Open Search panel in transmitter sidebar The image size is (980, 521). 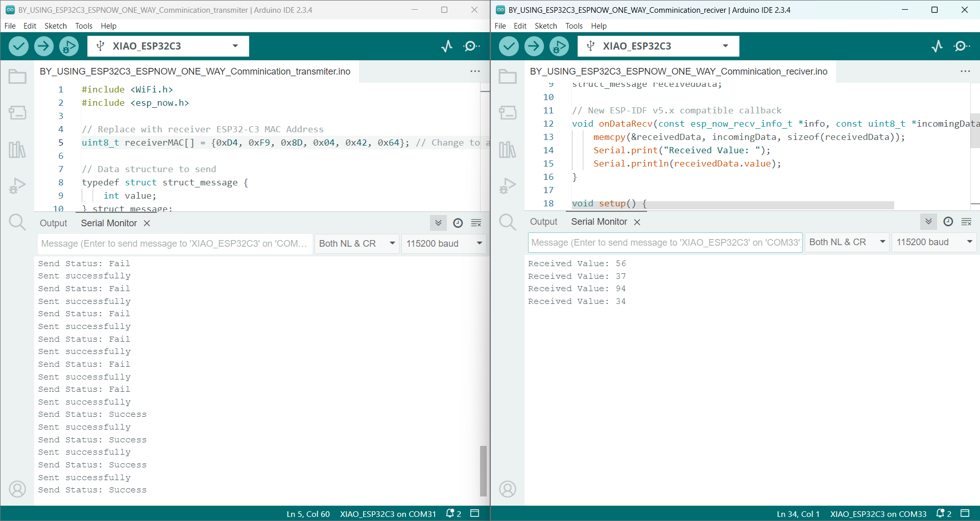click(x=17, y=222)
